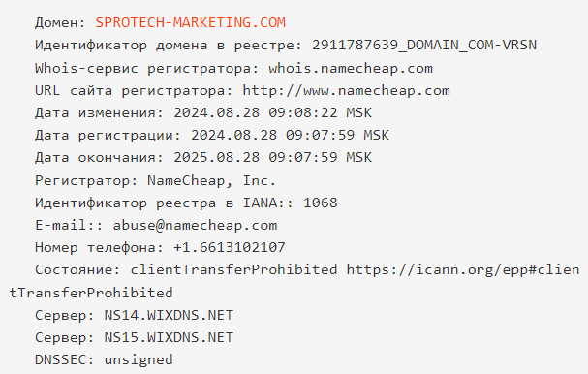Click the NS14.WIXDNS.NET server entry
This screenshot has height=374, width=588.
click(x=169, y=315)
